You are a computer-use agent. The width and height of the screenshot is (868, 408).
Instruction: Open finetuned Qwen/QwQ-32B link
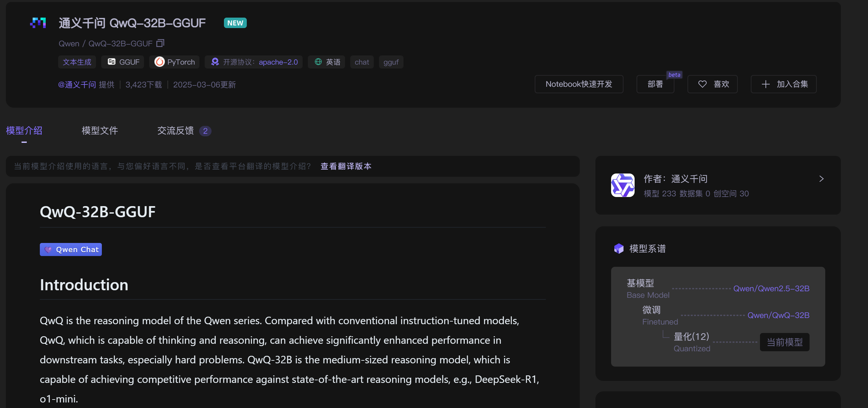point(778,315)
